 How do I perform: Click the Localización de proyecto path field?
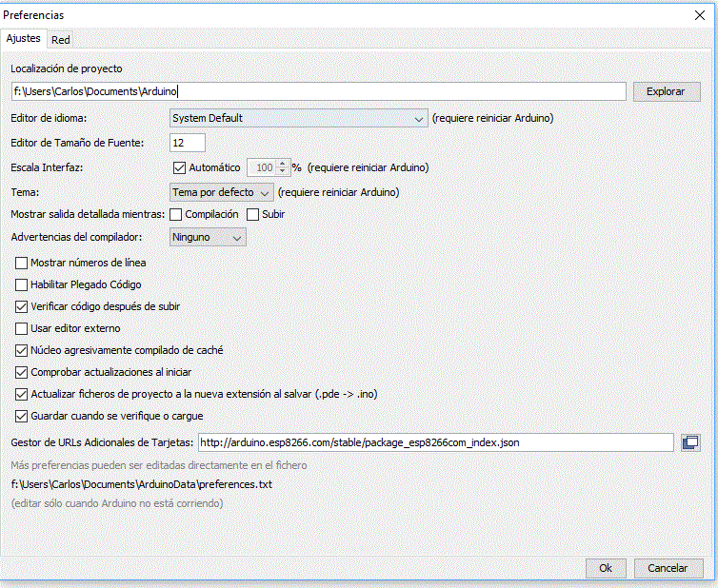click(318, 92)
